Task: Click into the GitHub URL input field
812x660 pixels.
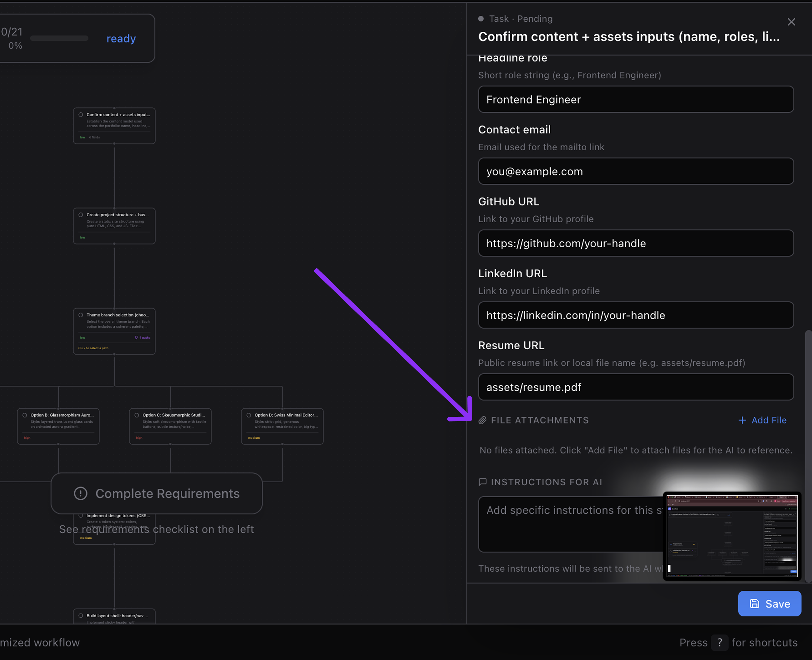Action: [636, 243]
